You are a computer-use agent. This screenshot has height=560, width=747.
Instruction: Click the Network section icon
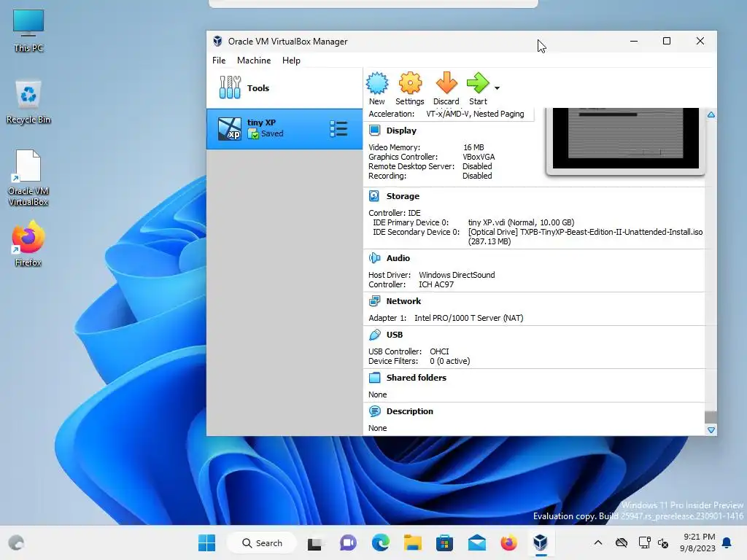pos(374,301)
